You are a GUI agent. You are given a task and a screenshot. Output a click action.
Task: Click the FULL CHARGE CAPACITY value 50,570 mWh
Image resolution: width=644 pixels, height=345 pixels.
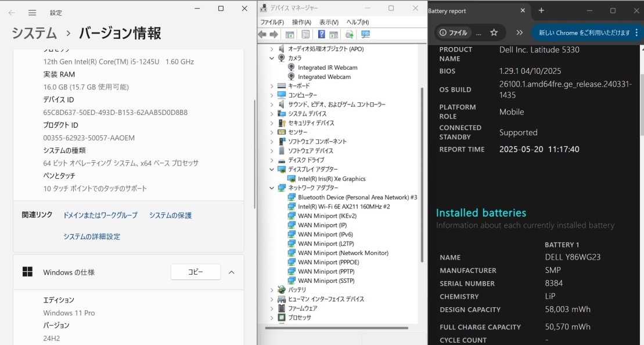567,327
